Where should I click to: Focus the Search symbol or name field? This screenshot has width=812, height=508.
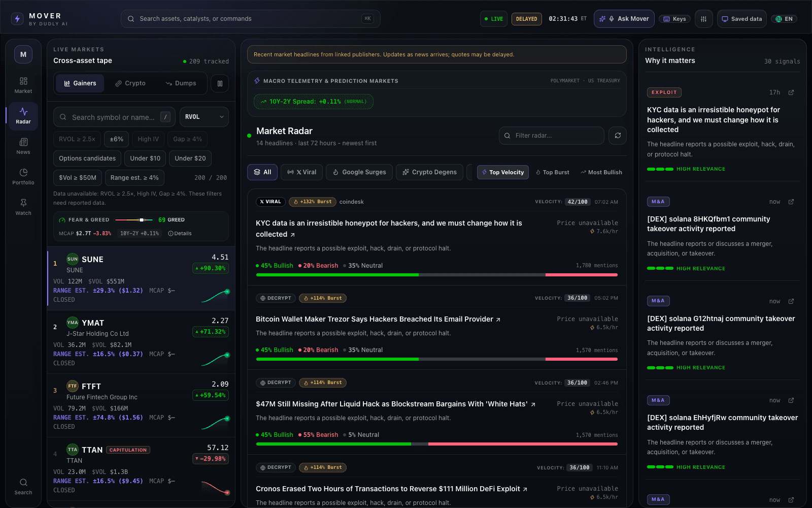tap(114, 117)
